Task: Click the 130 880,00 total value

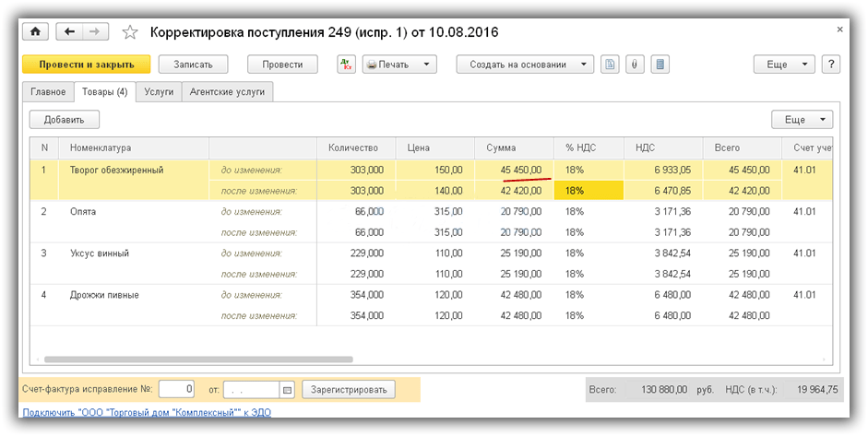Action: [x=664, y=390]
